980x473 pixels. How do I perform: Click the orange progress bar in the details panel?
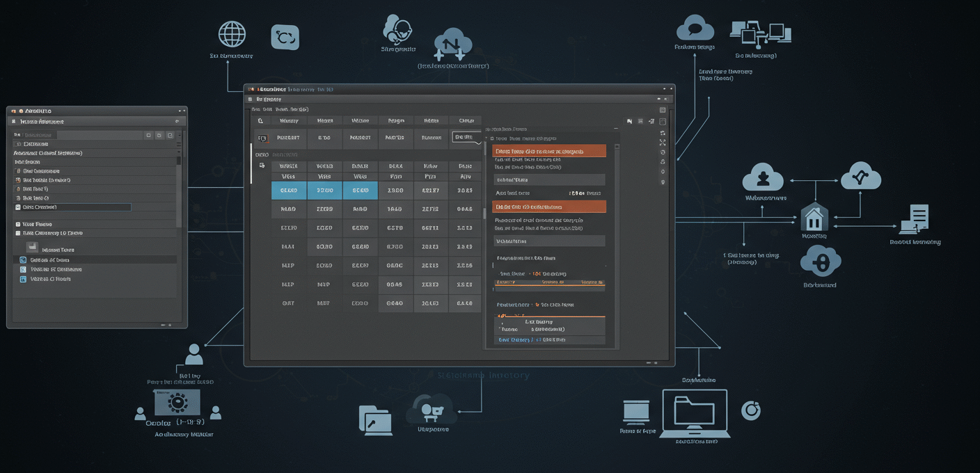click(x=548, y=284)
